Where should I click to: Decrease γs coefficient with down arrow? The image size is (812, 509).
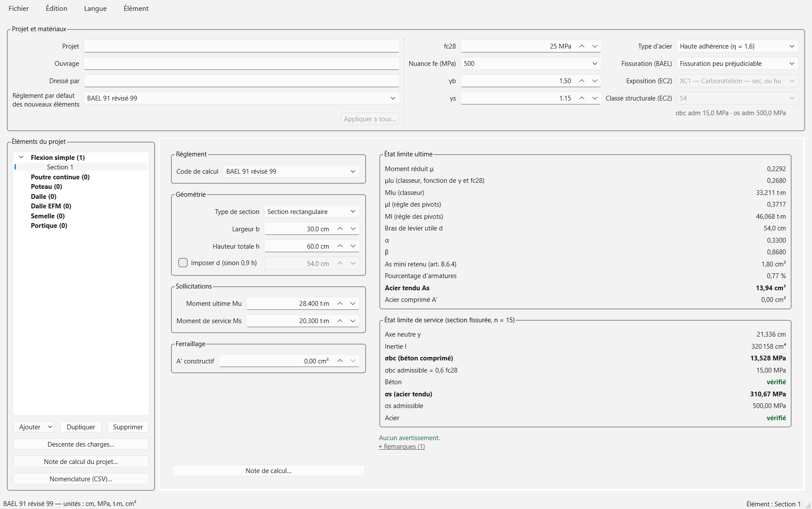click(595, 98)
